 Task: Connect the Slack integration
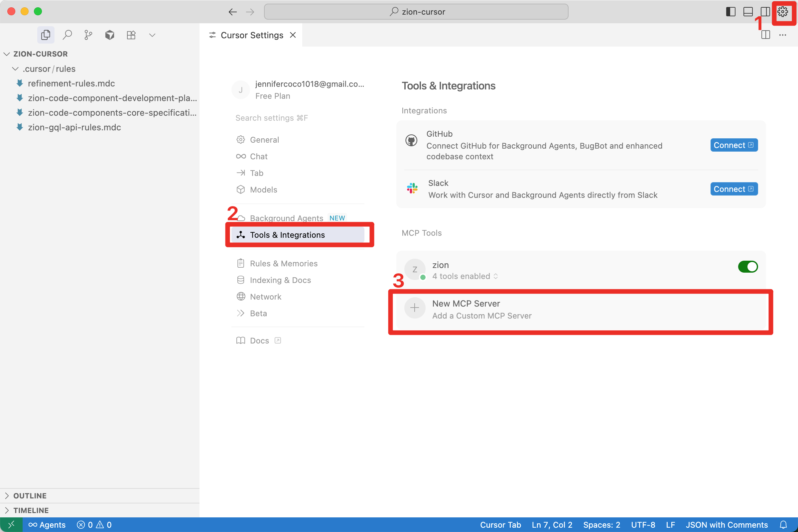[734, 189]
